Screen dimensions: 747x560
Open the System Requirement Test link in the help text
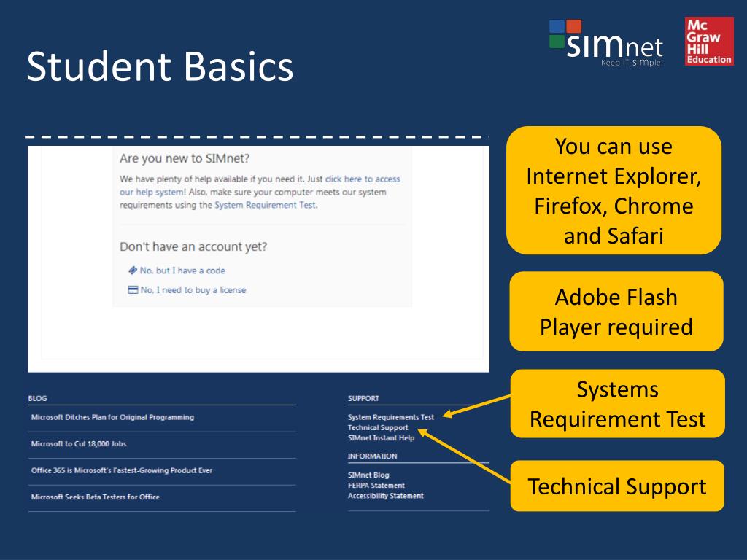pos(265,205)
